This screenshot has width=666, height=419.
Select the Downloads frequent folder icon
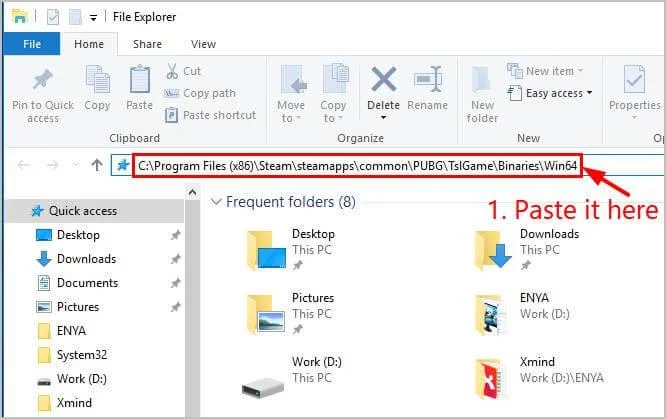493,250
